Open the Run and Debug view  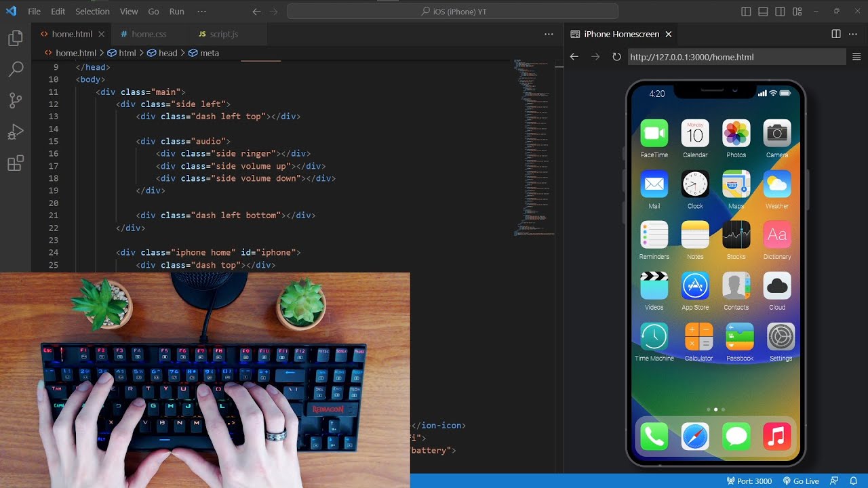(x=15, y=132)
